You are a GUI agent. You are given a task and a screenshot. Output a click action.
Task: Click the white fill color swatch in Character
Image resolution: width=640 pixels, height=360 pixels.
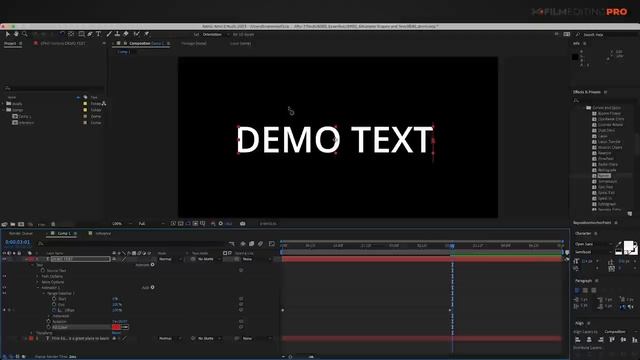coord(628,245)
